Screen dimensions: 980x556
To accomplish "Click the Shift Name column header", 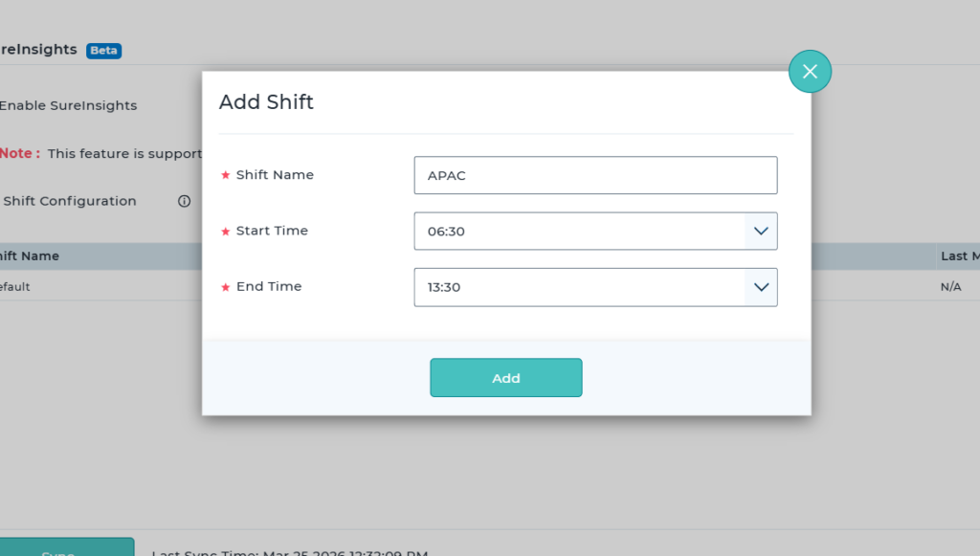I will coord(30,256).
